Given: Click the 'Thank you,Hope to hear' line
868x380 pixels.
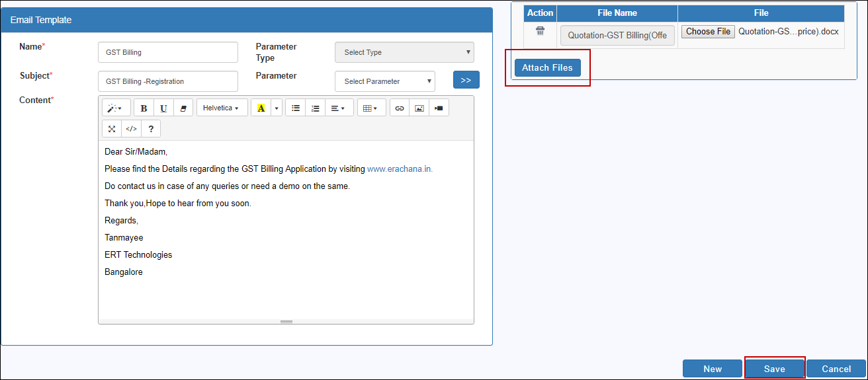Looking at the screenshot, I should (x=178, y=204).
